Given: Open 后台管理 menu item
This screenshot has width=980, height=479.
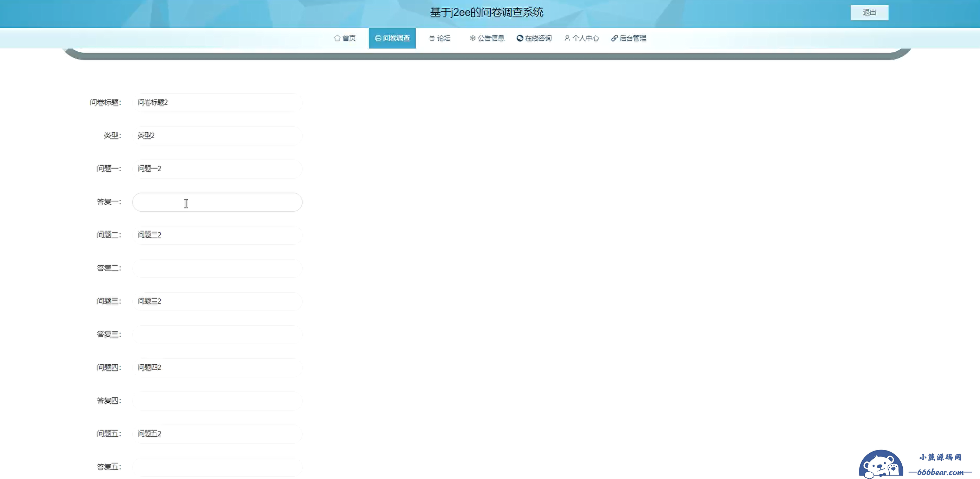Looking at the screenshot, I should (x=628, y=38).
